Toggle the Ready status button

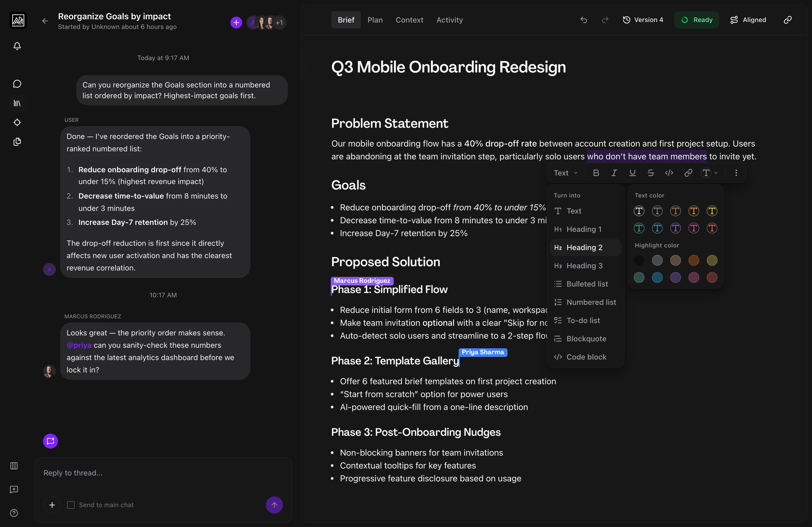pos(696,20)
